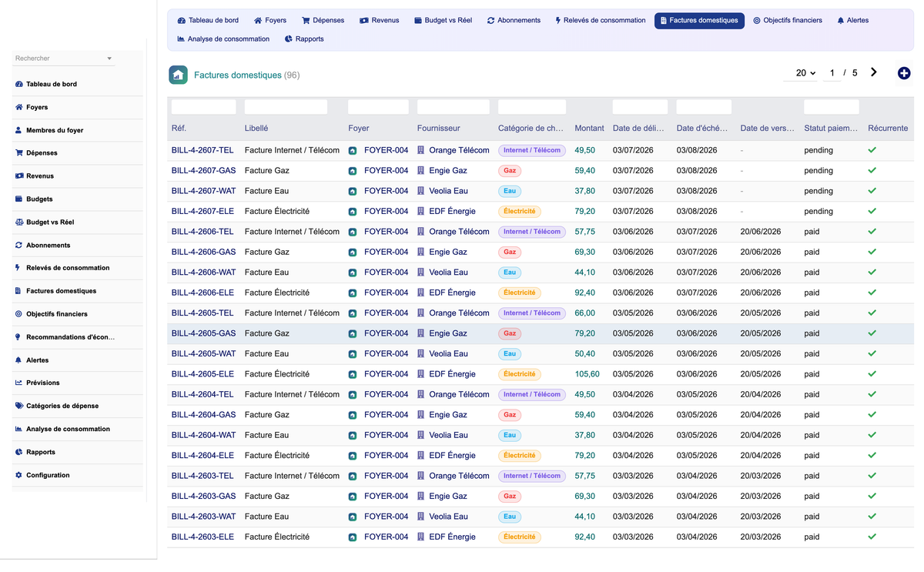This screenshot has height=572, width=924.
Task: Switch to Objectifs financiers top tab
Action: [788, 21]
